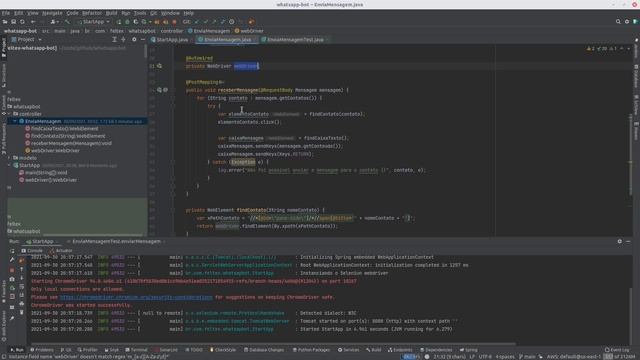Screen dimensions: 640x360
Task: Open the Refactor menu
Action: pyautogui.click(x=92, y=13)
